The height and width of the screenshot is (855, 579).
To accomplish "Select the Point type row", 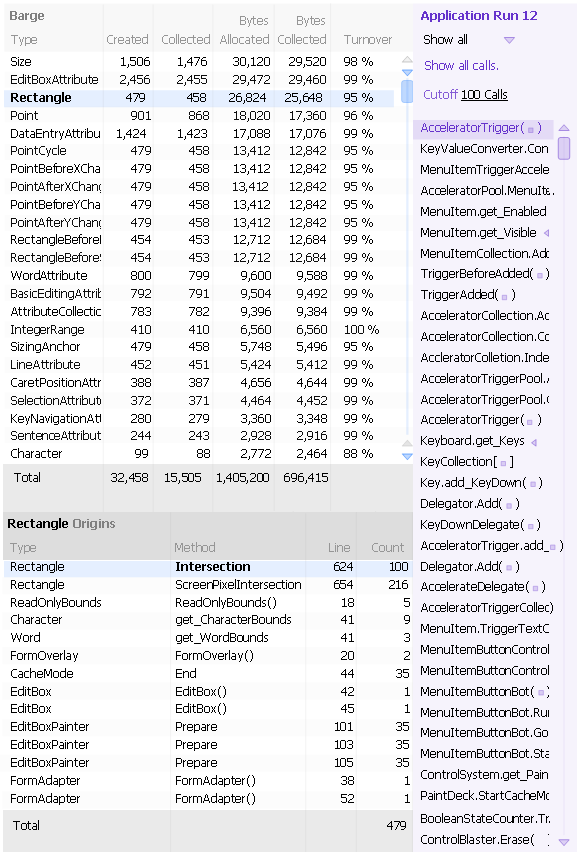I will 199,116.
